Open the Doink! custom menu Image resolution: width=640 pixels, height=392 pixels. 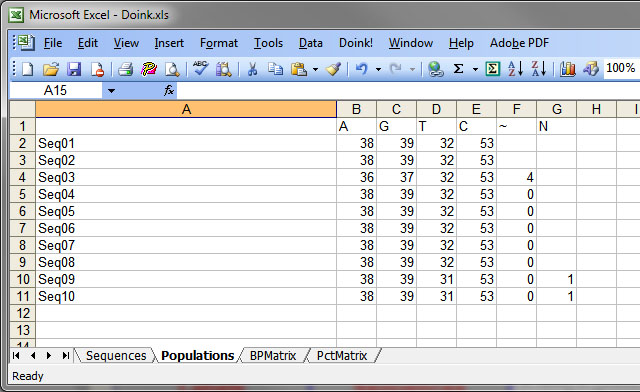(356, 43)
